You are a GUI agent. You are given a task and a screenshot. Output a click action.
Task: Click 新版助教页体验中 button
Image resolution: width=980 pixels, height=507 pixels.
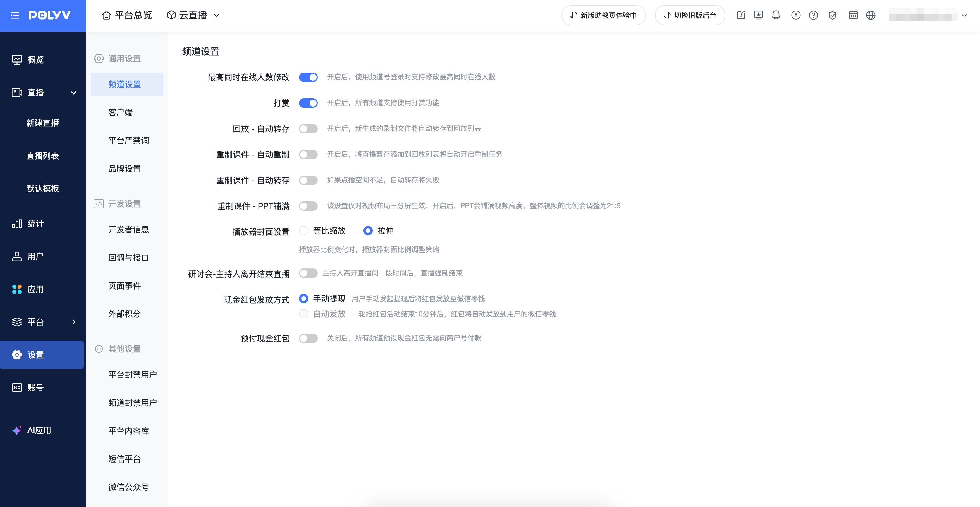click(604, 15)
